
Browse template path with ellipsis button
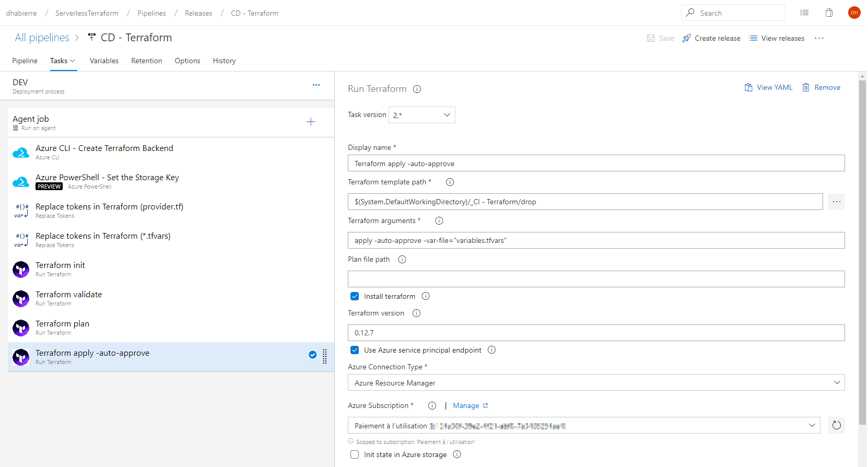click(836, 202)
